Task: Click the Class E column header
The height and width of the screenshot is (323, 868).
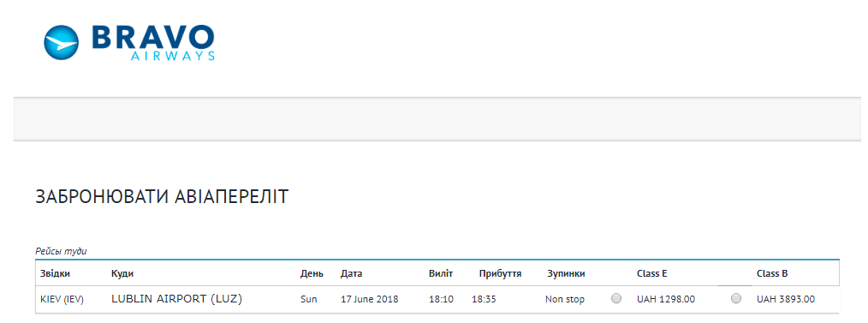Action: point(652,273)
